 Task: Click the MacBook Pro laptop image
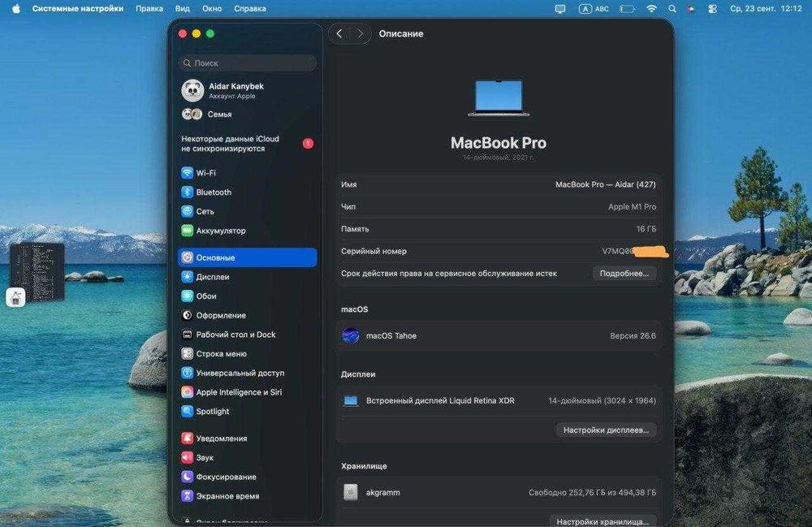click(499, 97)
